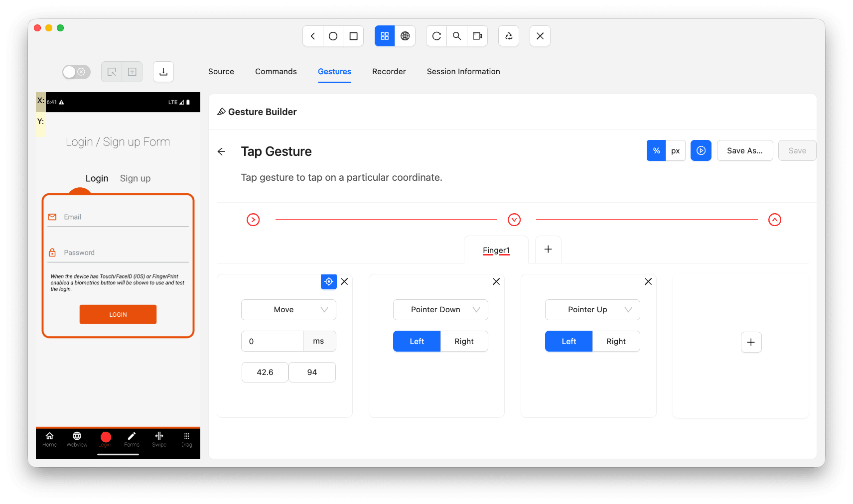This screenshot has width=853, height=504.
Task: Start screen recording with camera icon
Action: click(x=477, y=36)
